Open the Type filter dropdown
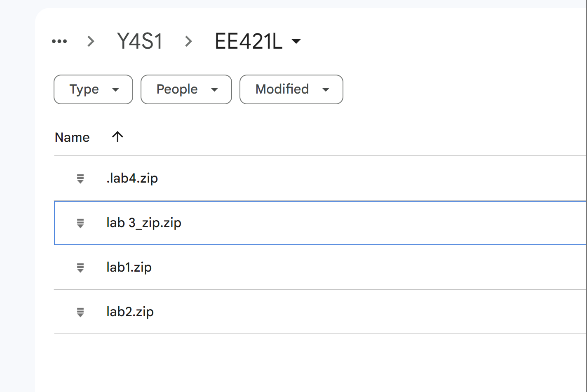The image size is (587, 392). (93, 89)
